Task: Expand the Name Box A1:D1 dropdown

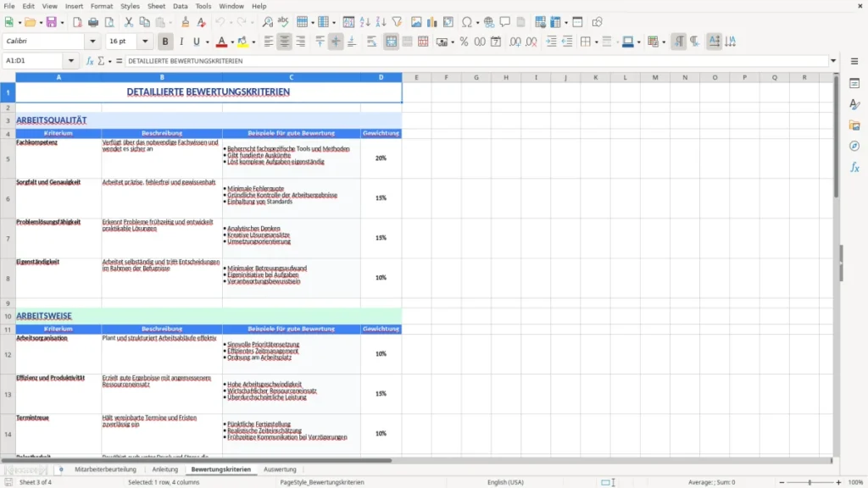Action: tap(71, 61)
